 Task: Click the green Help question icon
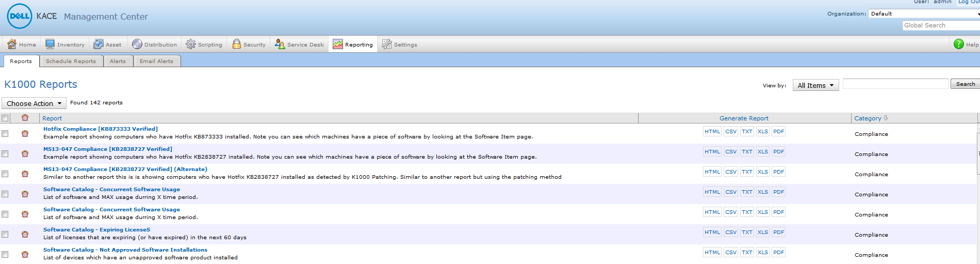(x=958, y=44)
